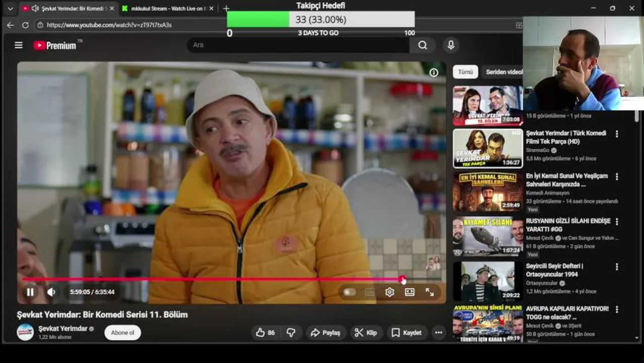Open options menu for AVRUPA KAPILARI KAPATIYOR
The height and width of the screenshot is (363, 644).
617,309
